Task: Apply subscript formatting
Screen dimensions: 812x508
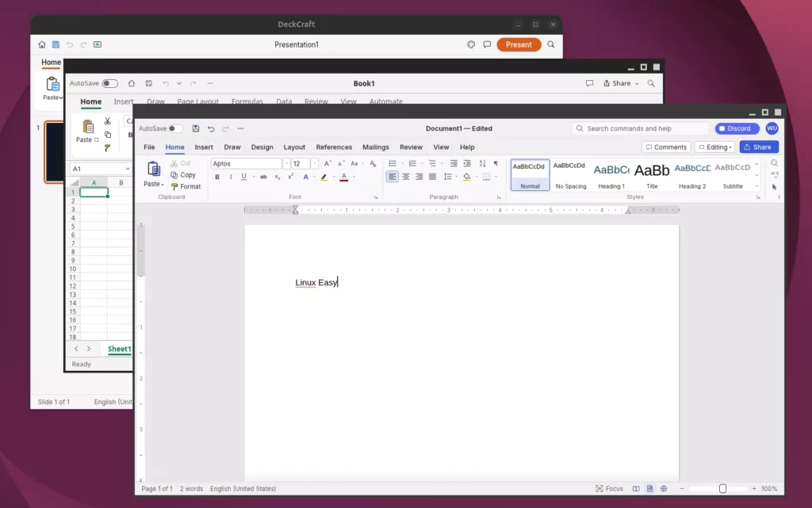Action: 277,177
